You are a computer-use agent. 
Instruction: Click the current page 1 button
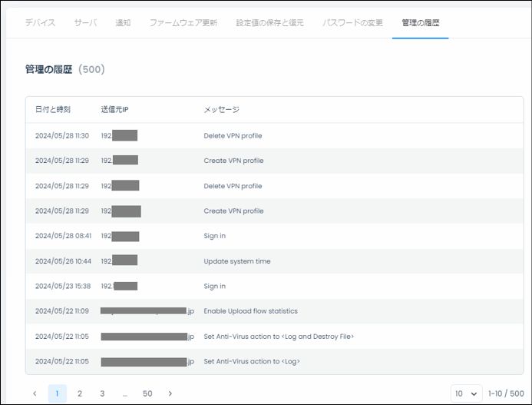point(58,393)
